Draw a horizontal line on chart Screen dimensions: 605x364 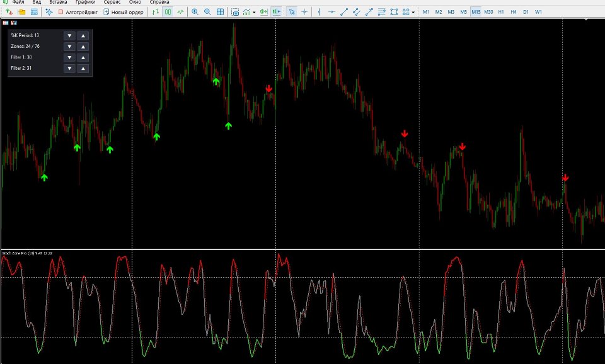[x=331, y=12]
